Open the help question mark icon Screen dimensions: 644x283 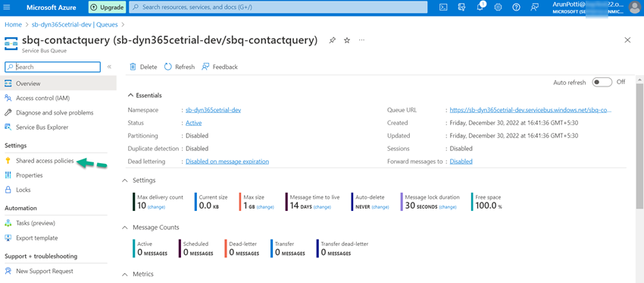[x=516, y=7]
